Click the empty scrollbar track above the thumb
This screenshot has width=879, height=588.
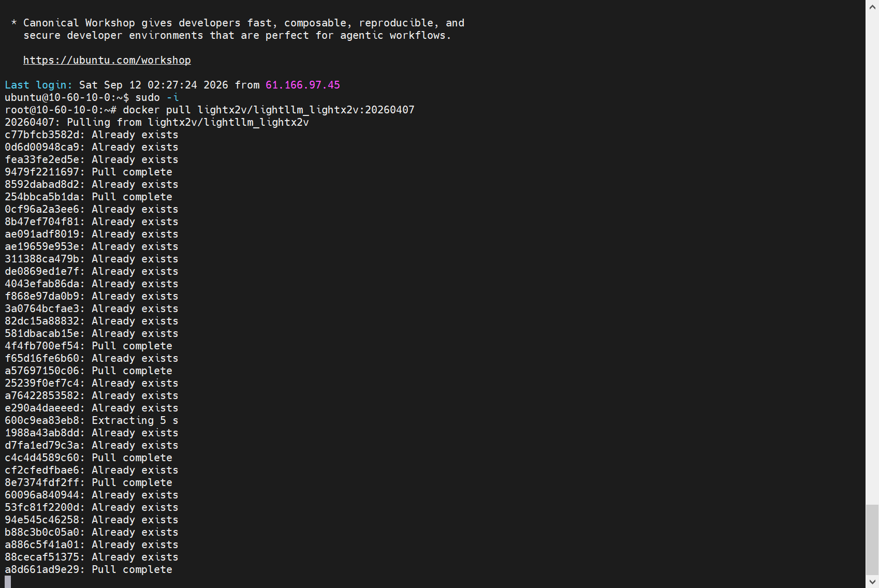pos(872,259)
